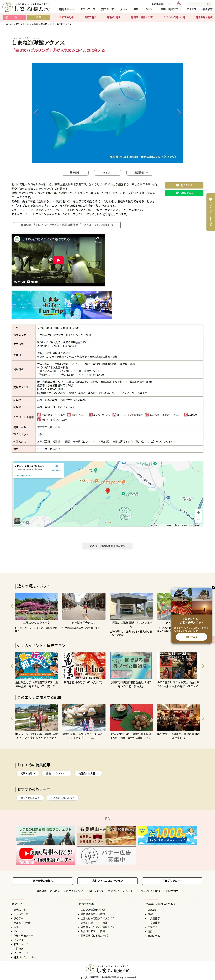215x980 pixels.
Task: Go to previous このエリアに関連する記事 cards
Action: 12,718
